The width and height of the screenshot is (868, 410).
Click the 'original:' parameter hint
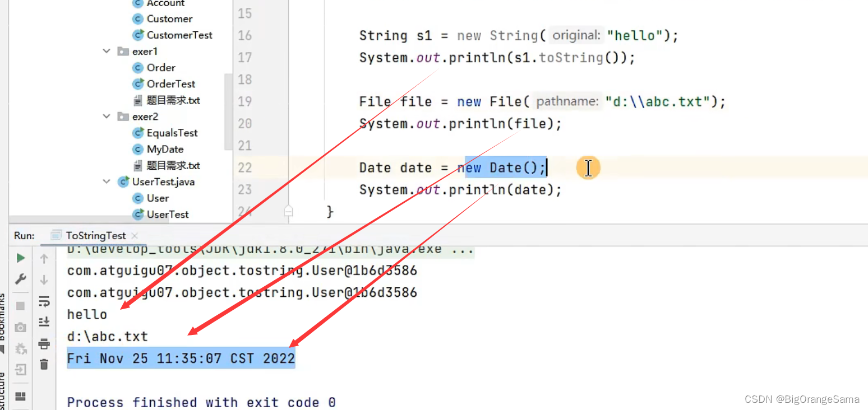pos(576,35)
